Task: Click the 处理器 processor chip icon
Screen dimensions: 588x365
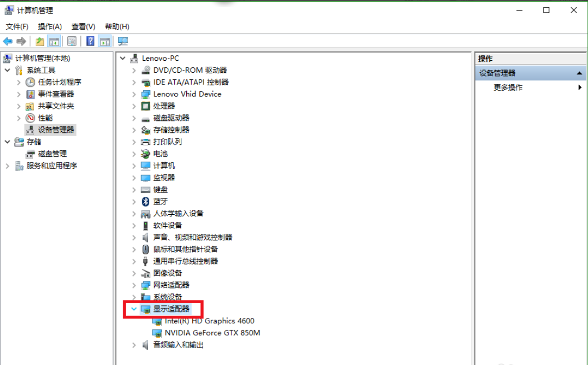Action: [146, 106]
